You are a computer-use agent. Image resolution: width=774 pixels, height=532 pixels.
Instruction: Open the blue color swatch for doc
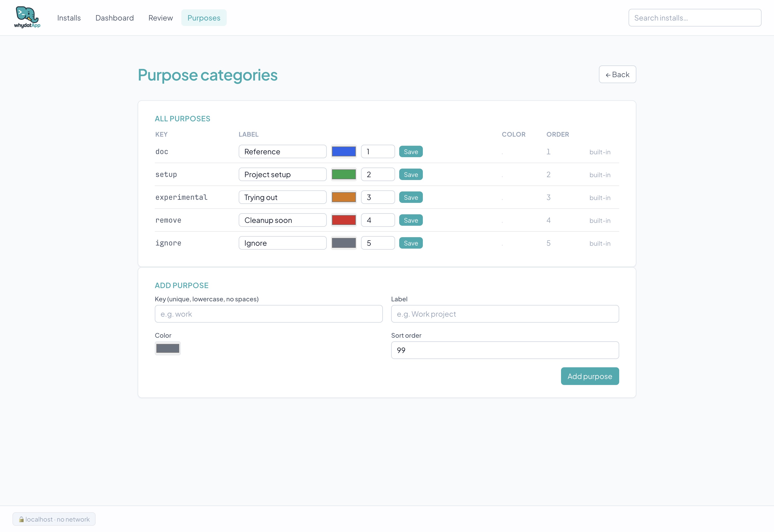click(x=344, y=152)
